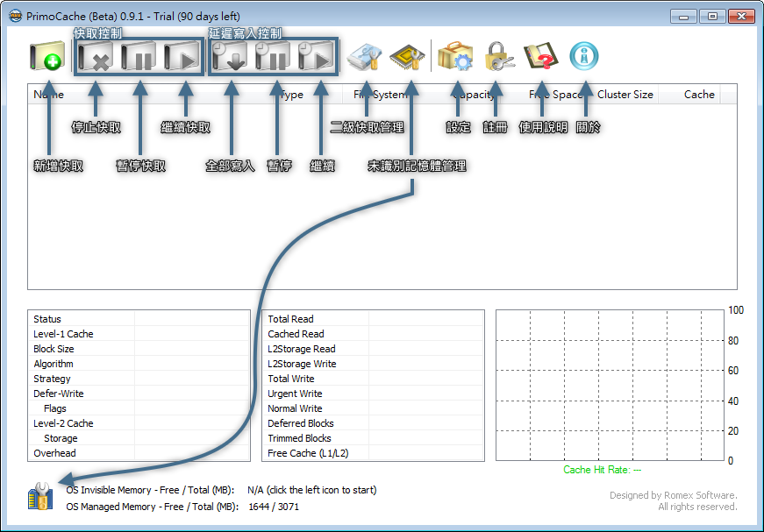Select the Storage row
Screen dimensions: 764x532
pos(139,438)
